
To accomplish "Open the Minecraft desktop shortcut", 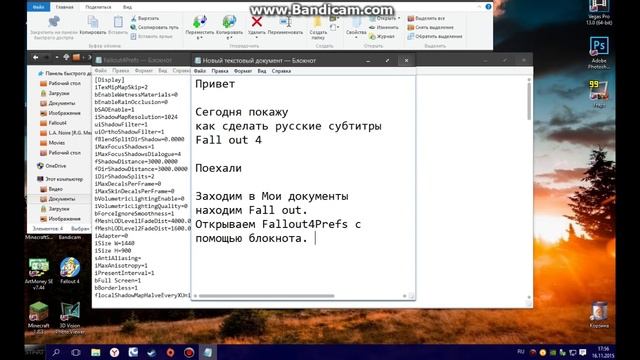I will (39, 317).
